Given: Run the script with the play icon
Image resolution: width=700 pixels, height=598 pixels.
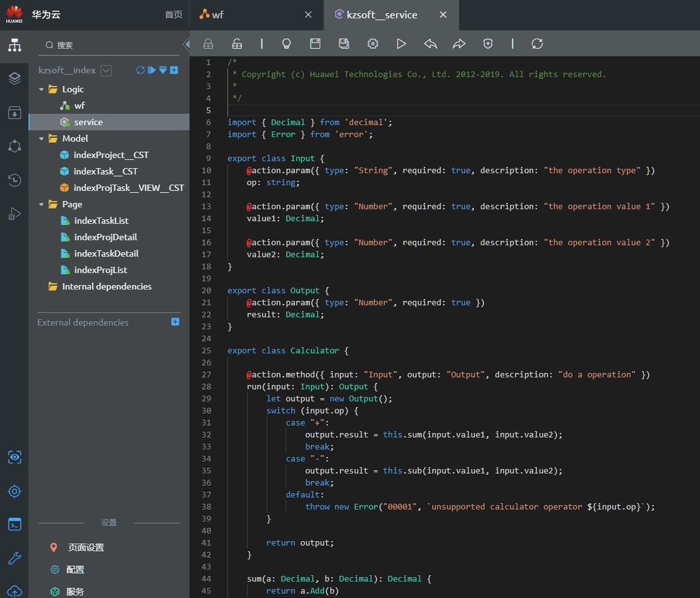Looking at the screenshot, I should click(401, 44).
